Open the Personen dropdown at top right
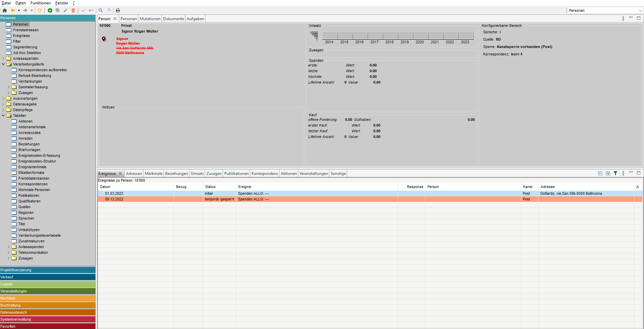This screenshot has height=329, width=644. point(640,10)
